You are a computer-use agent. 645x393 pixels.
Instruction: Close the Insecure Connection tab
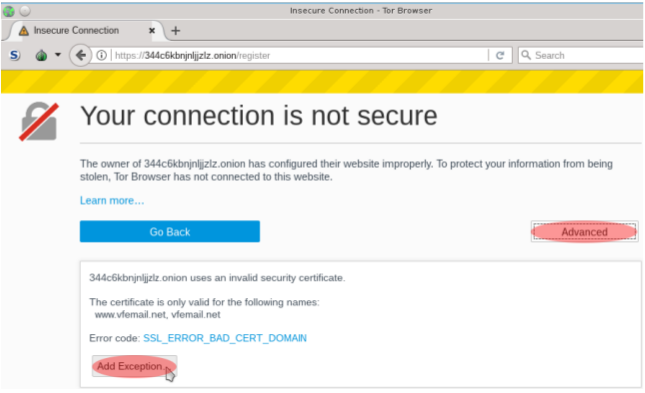pyautogui.click(x=152, y=30)
